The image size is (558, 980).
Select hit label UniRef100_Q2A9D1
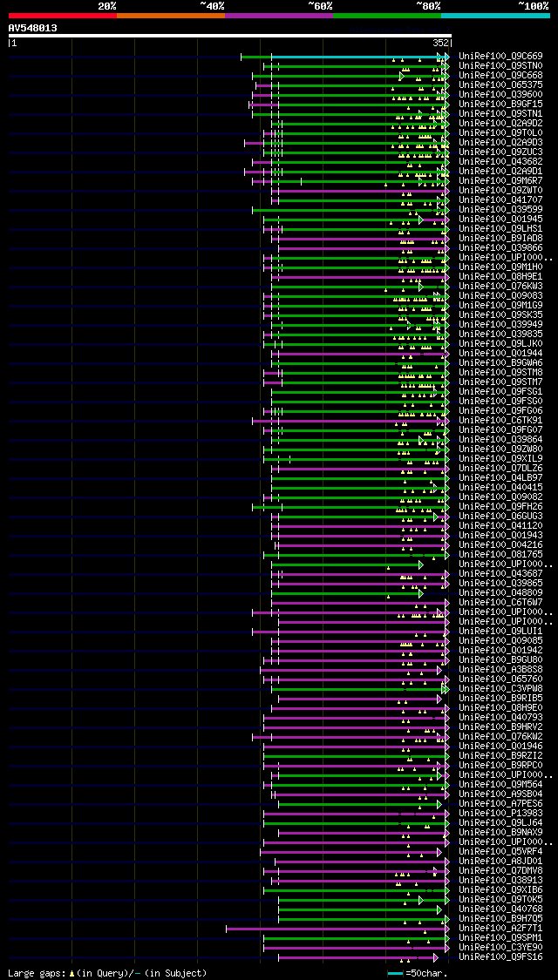coord(500,172)
